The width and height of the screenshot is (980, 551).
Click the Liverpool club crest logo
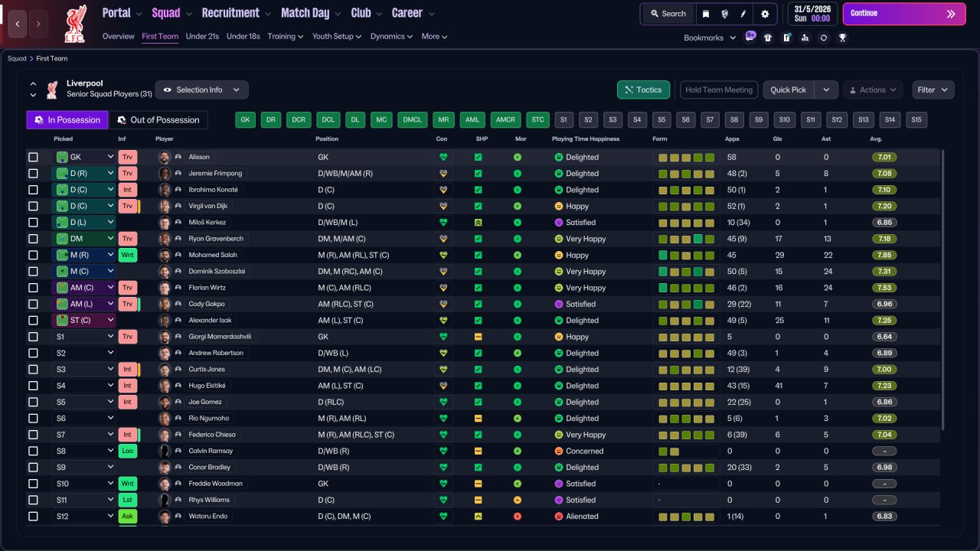(75, 24)
